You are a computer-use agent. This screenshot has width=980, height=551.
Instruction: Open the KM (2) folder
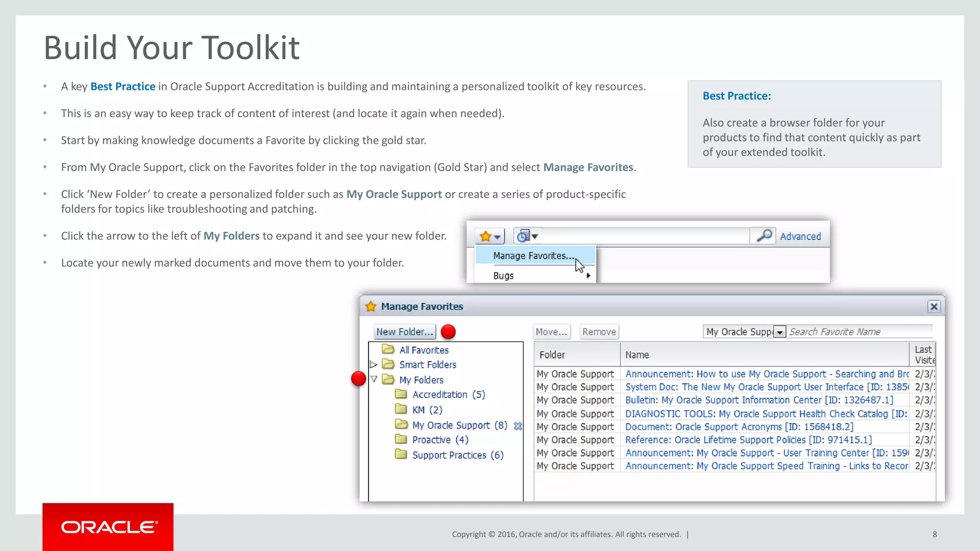(x=427, y=410)
